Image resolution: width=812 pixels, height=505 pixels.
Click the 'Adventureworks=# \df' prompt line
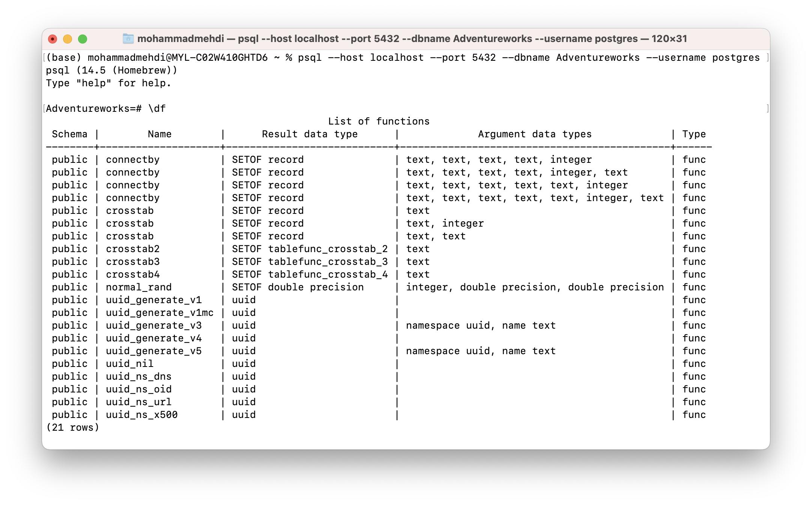click(x=106, y=109)
